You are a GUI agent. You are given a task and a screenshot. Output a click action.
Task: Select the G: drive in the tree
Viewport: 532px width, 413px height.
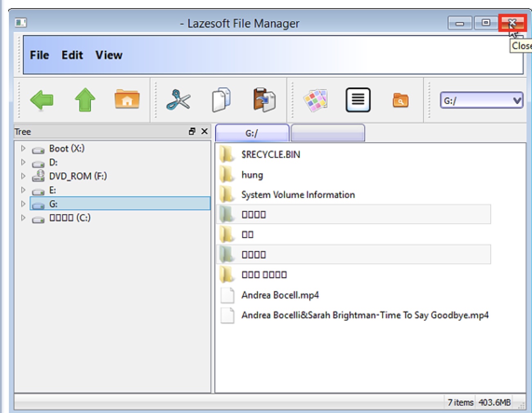[x=120, y=204]
